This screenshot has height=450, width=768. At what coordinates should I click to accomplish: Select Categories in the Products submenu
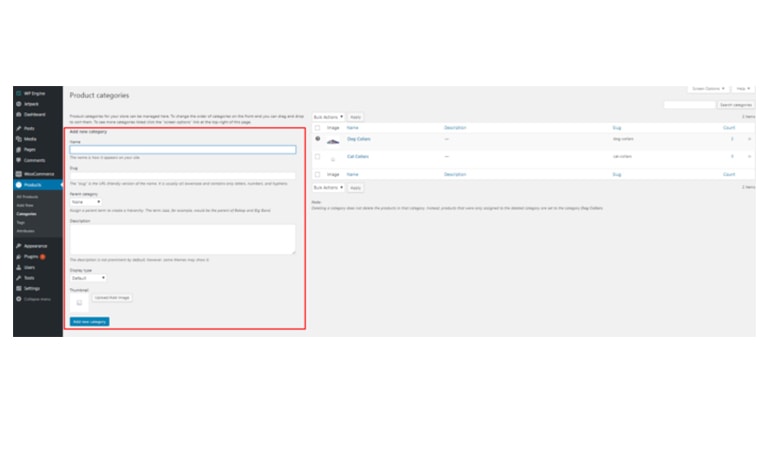(26, 214)
